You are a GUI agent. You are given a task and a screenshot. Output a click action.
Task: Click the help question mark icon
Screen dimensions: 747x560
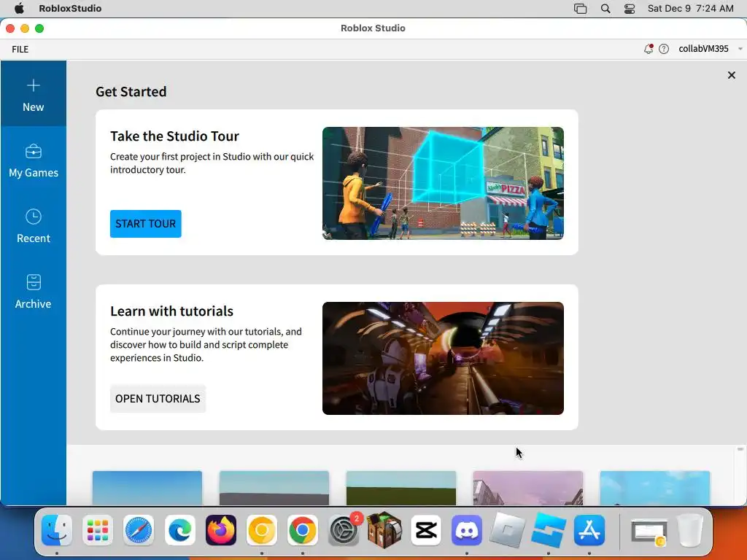(x=664, y=49)
